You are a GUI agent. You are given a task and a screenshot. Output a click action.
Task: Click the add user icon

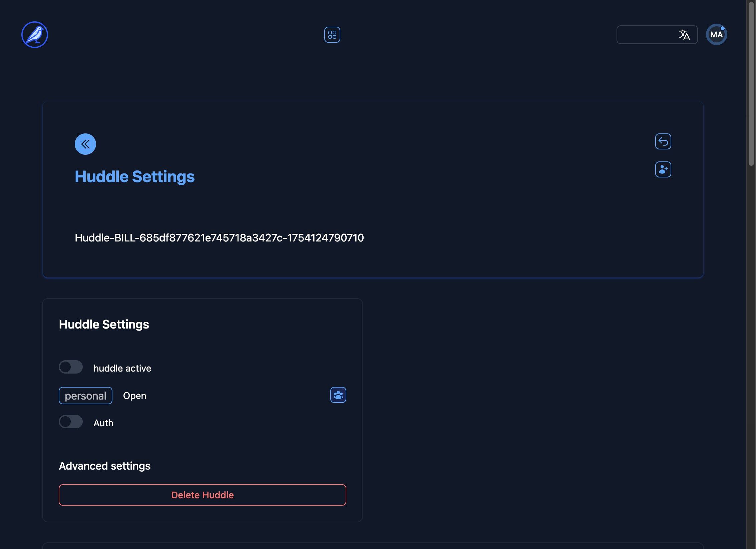point(663,169)
